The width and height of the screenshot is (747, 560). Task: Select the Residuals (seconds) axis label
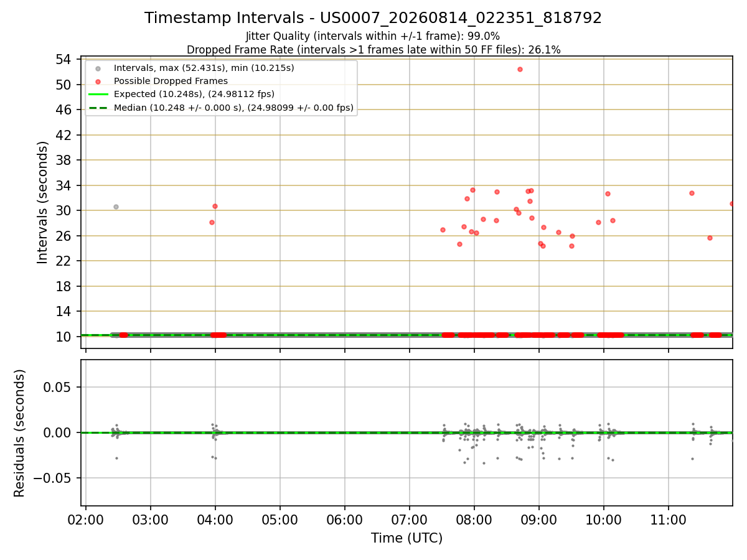(20, 433)
